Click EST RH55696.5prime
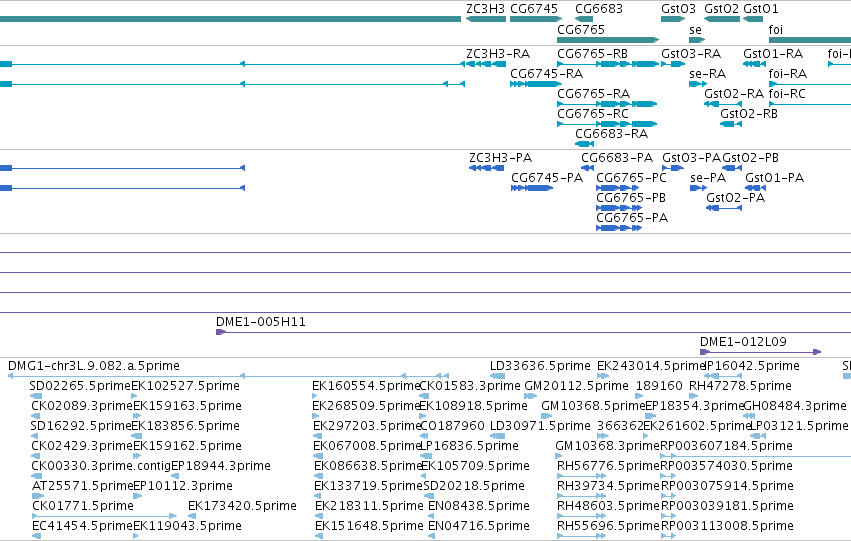This screenshot has width=851, height=541. (x=581, y=536)
